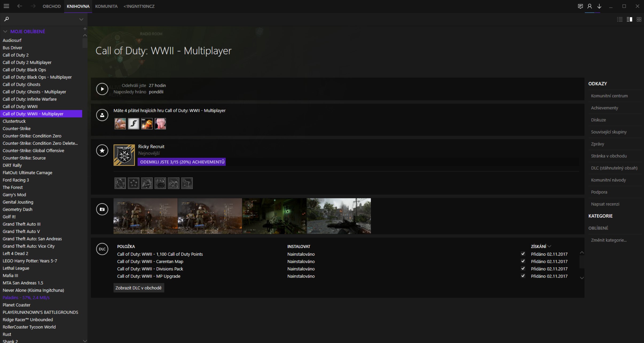Open the KNIHOVNA tab
The width and height of the screenshot is (644, 343).
point(78,6)
